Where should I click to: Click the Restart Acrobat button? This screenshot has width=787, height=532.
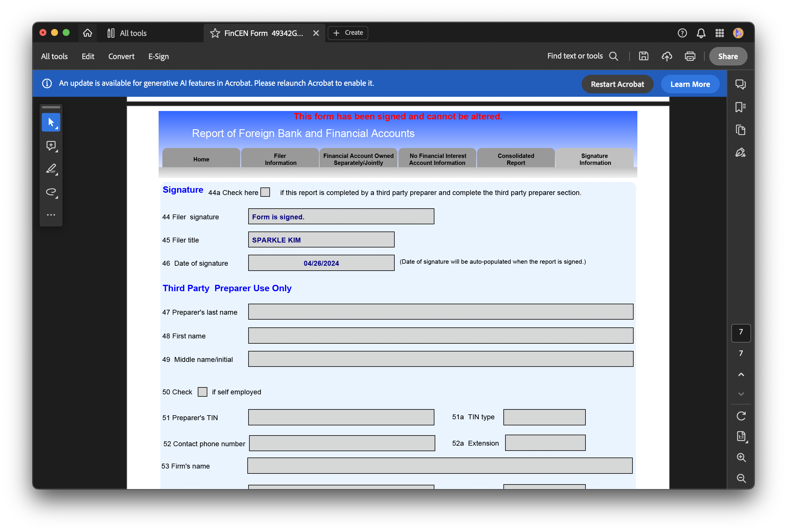[x=617, y=84]
